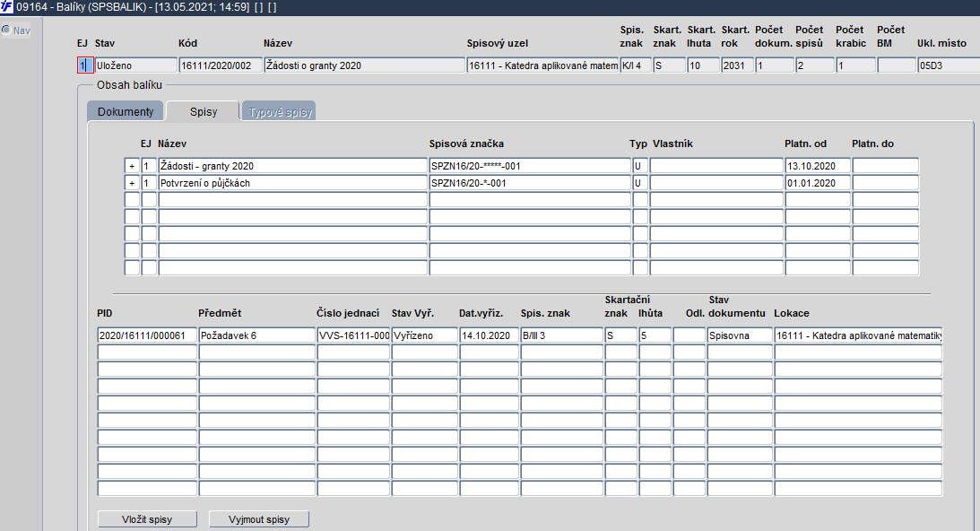980x531 pixels.
Task: Click the Stav field showing Uloženo
Action: click(x=136, y=65)
